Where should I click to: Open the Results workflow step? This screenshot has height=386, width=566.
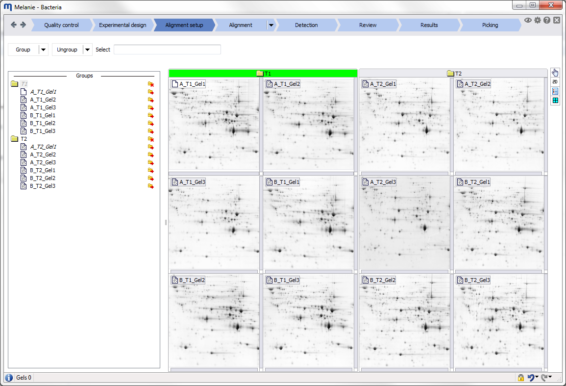click(429, 25)
